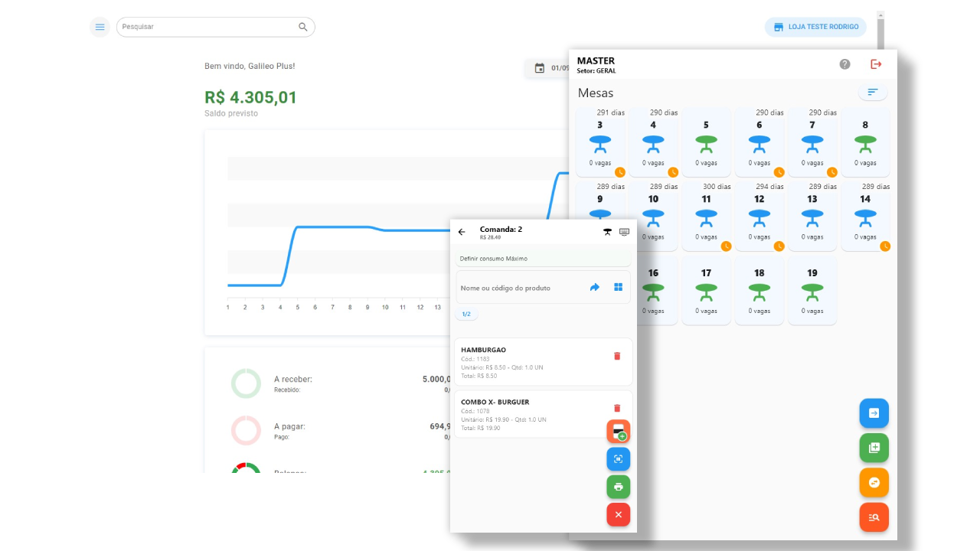Click the A receber row label
Viewport: 980px width, 551px height.
tap(293, 379)
